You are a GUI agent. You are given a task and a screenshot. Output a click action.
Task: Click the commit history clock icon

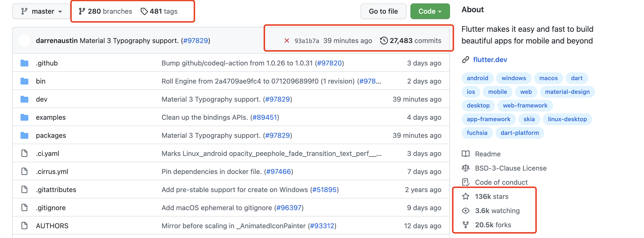384,41
